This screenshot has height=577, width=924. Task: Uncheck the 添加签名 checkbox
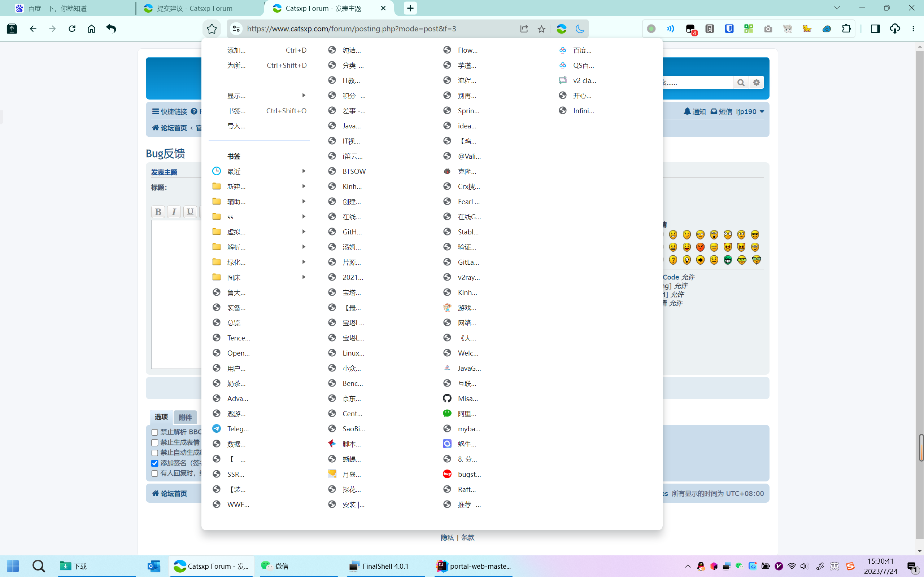pos(154,463)
